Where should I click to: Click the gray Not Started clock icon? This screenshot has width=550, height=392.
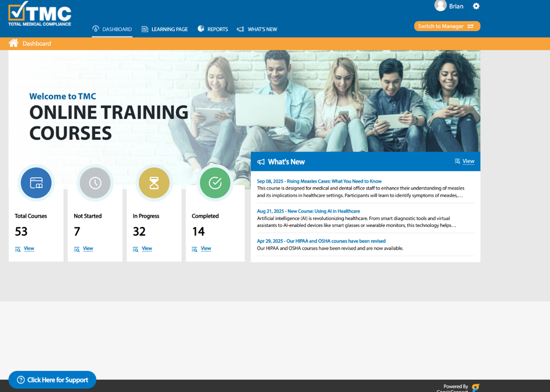click(x=95, y=183)
